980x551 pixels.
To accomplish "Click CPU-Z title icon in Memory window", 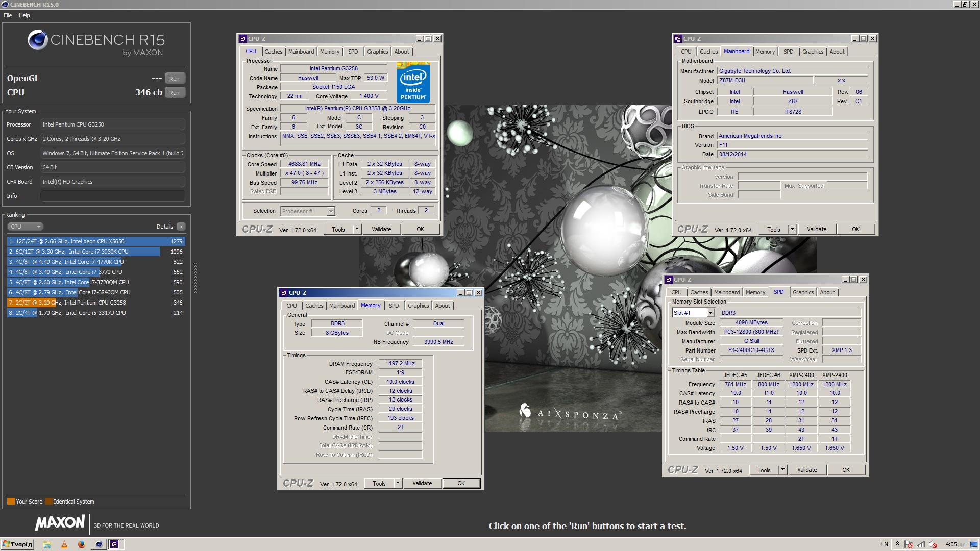I will [x=284, y=293].
